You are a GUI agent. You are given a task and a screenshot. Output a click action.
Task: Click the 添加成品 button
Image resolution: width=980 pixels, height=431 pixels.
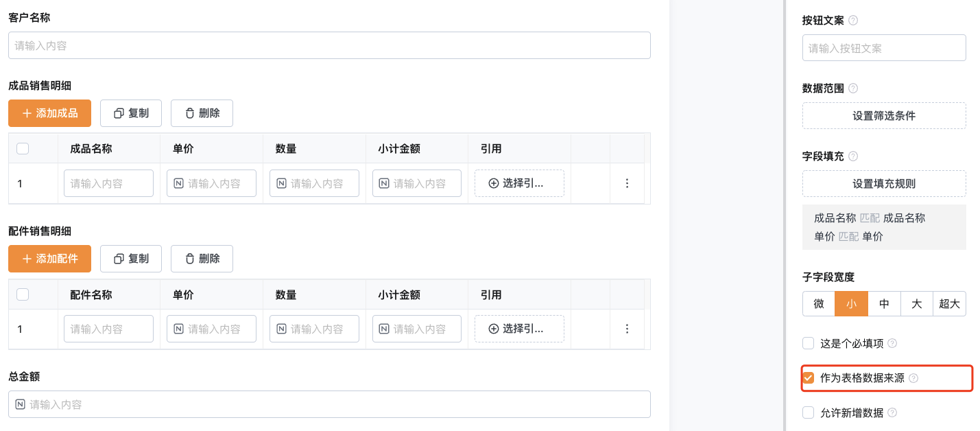tap(49, 113)
